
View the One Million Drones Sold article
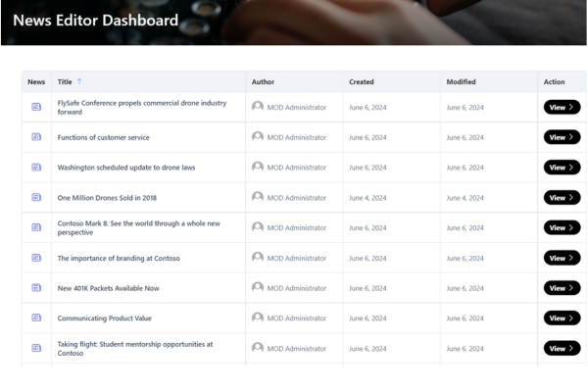pyautogui.click(x=562, y=197)
